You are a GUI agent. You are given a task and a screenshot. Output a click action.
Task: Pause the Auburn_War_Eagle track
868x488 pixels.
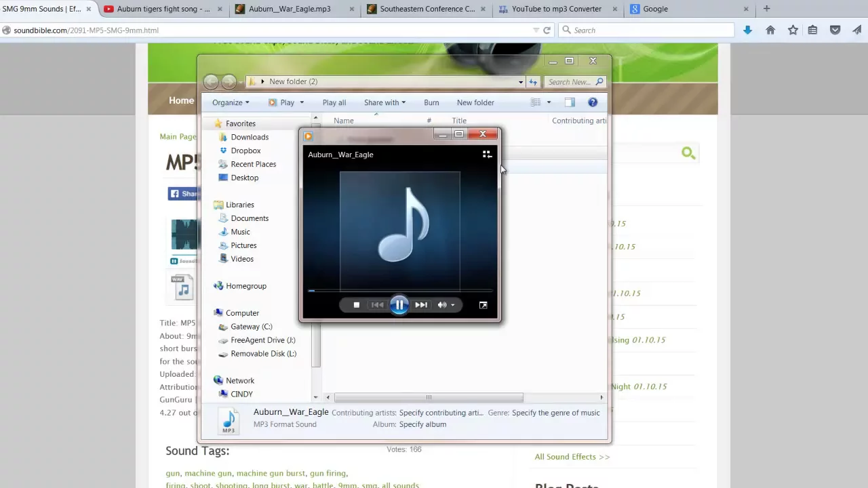(x=399, y=305)
